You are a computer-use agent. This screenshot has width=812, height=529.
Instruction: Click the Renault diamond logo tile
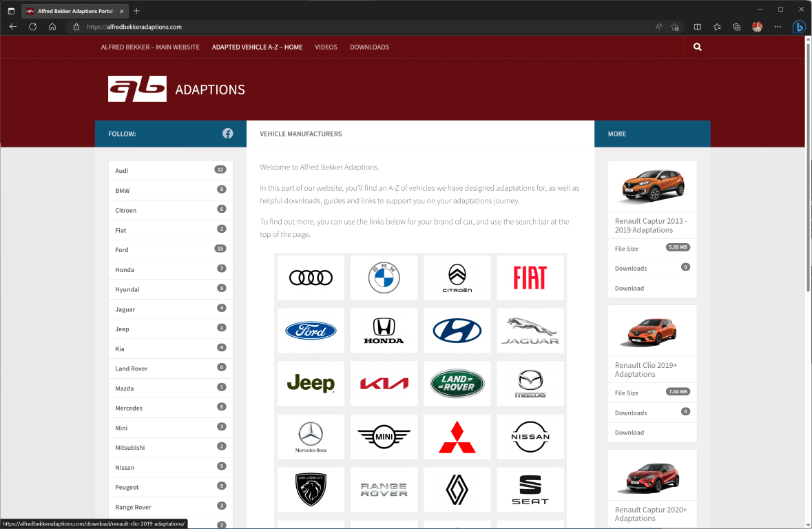[x=457, y=490]
